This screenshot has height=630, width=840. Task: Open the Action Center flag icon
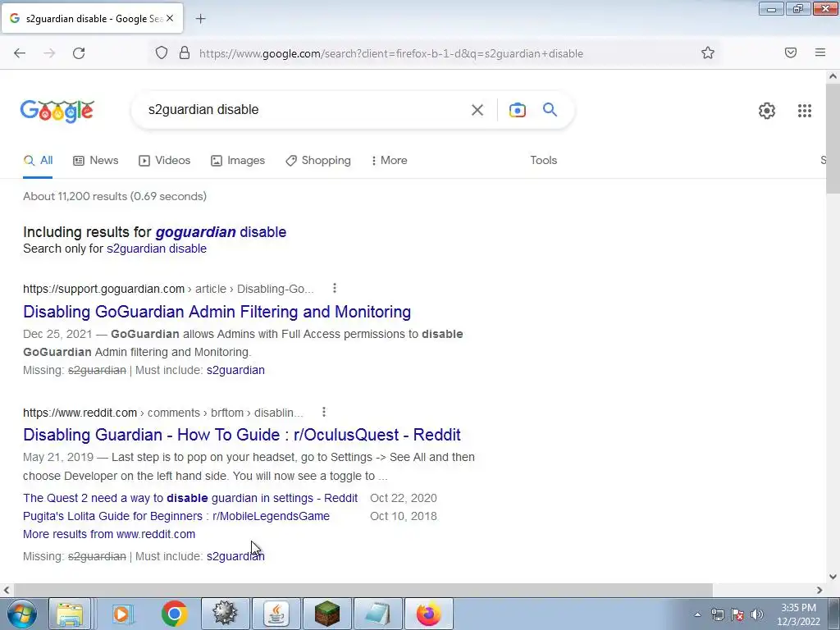click(x=737, y=614)
